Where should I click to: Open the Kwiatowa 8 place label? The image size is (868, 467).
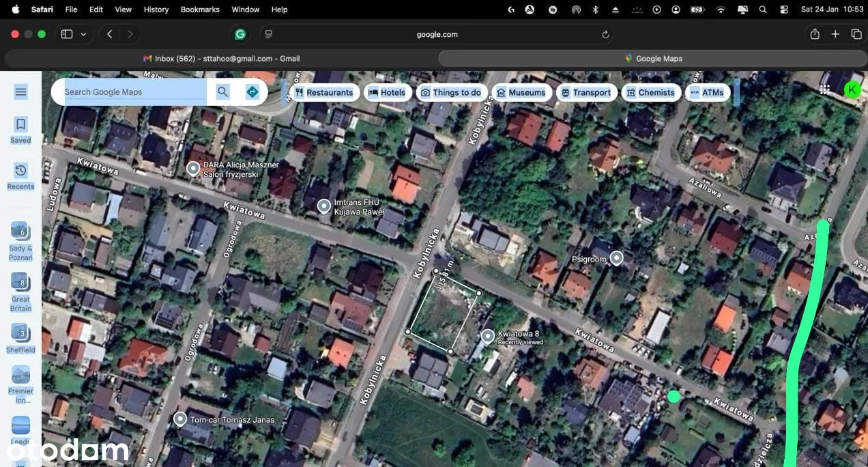[x=518, y=335]
